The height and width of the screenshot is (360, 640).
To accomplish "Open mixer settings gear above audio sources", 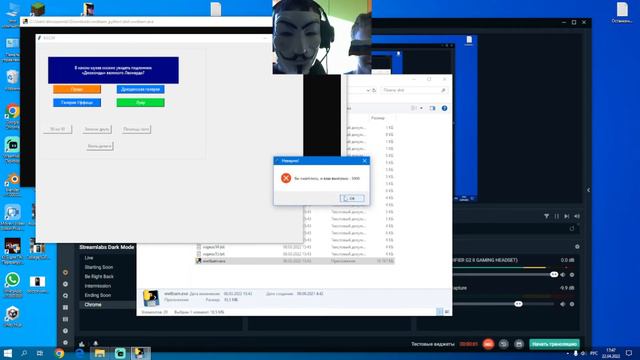I will 577,247.
